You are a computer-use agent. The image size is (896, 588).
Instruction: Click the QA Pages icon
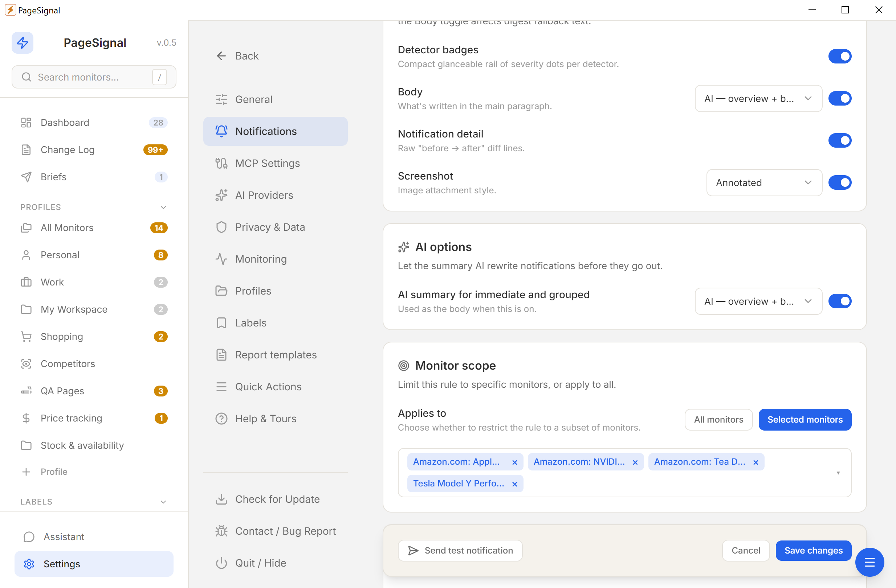pos(26,391)
